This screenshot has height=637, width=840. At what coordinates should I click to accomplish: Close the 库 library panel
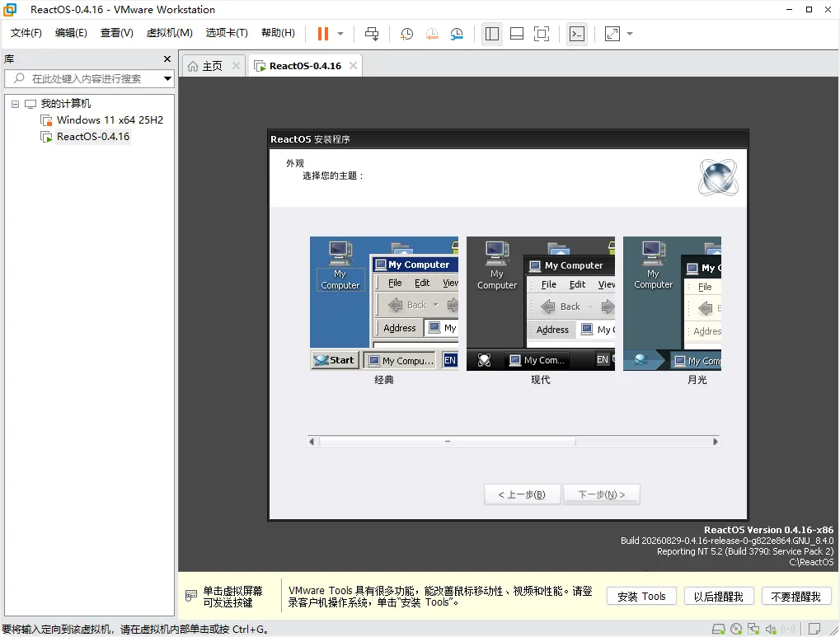pos(167,59)
